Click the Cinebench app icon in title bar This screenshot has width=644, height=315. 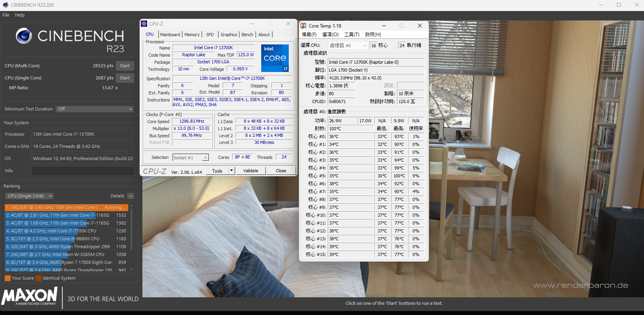pyautogui.click(x=6, y=5)
